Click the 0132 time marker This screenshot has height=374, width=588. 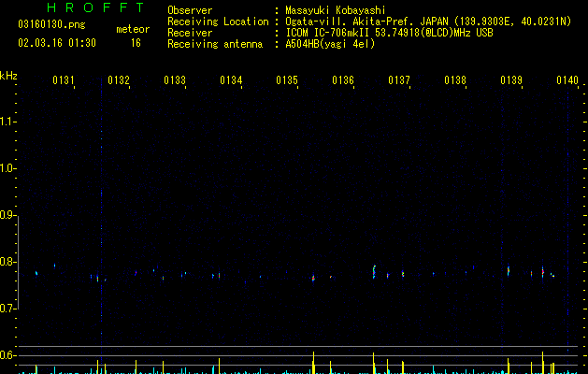pyautogui.click(x=119, y=80)
